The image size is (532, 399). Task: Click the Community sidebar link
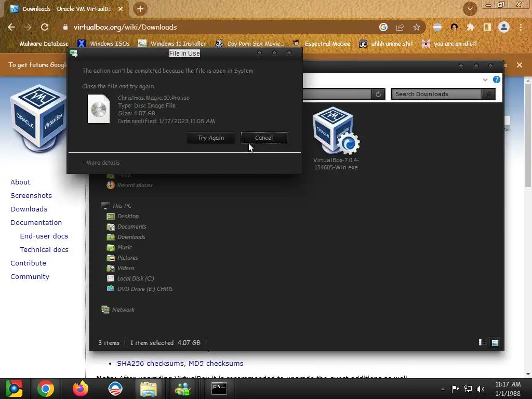30,277
